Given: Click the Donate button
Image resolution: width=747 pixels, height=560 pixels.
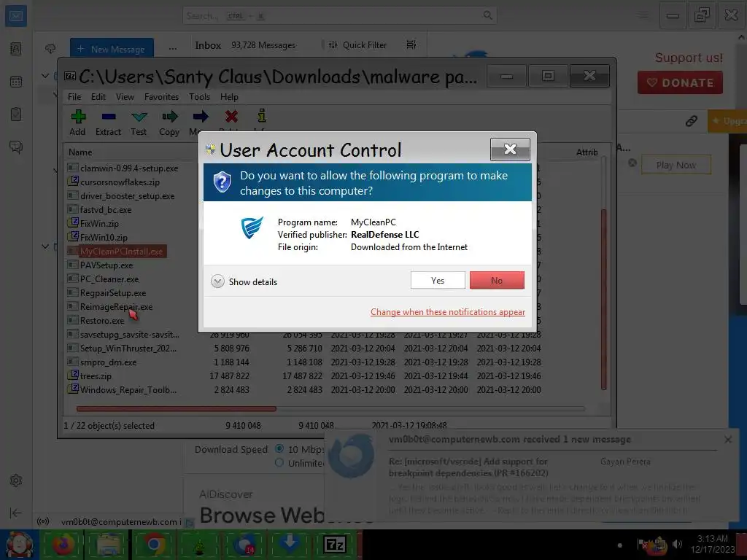Looking at the screenshot, I should (680, 82).
